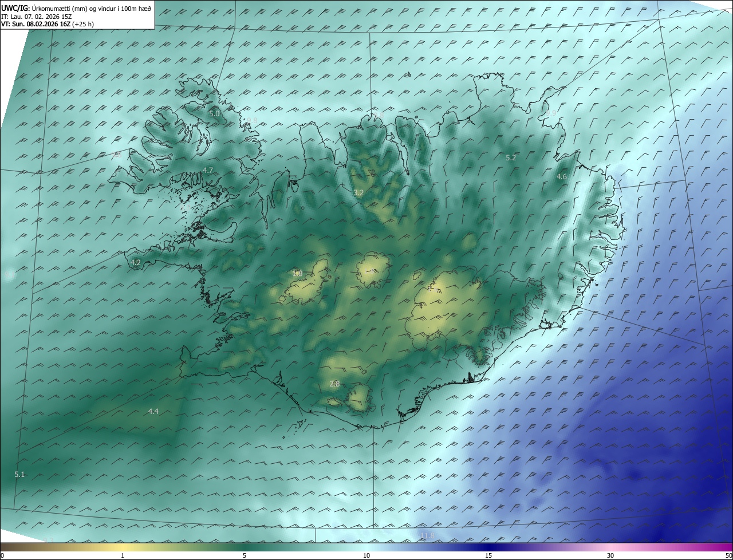Viewport: 733px width, 560px height.
Task: Click the colorbar tick label 50
Action: (x=728, y=555)
